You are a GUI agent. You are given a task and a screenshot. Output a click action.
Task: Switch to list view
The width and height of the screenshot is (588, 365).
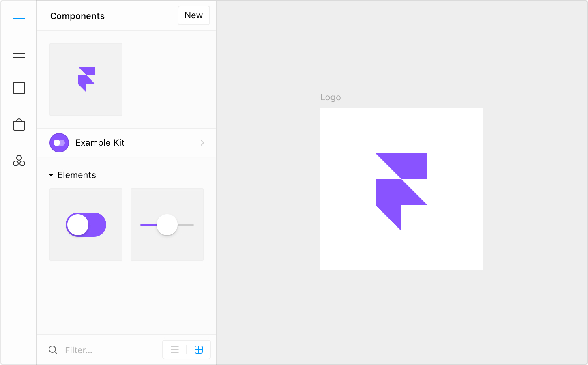coord(175,350)
